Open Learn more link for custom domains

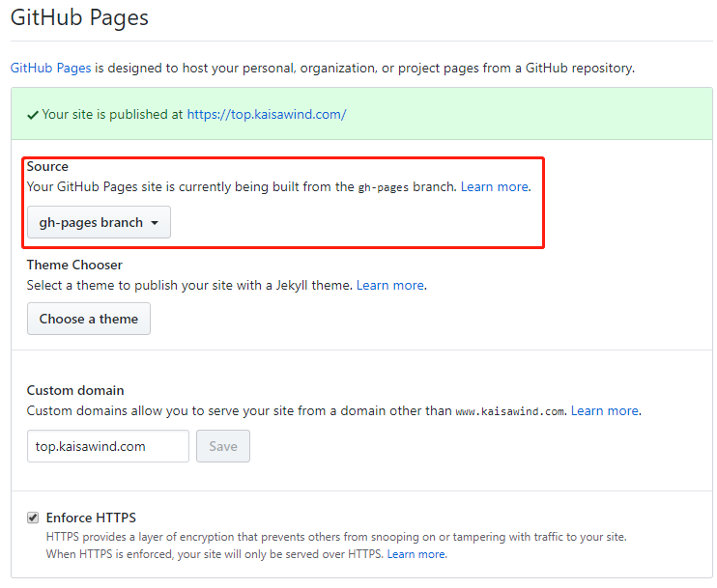(x=604, y=410)
